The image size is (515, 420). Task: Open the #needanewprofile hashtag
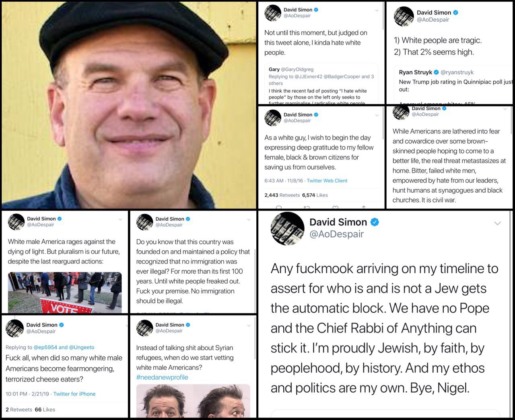162,377
